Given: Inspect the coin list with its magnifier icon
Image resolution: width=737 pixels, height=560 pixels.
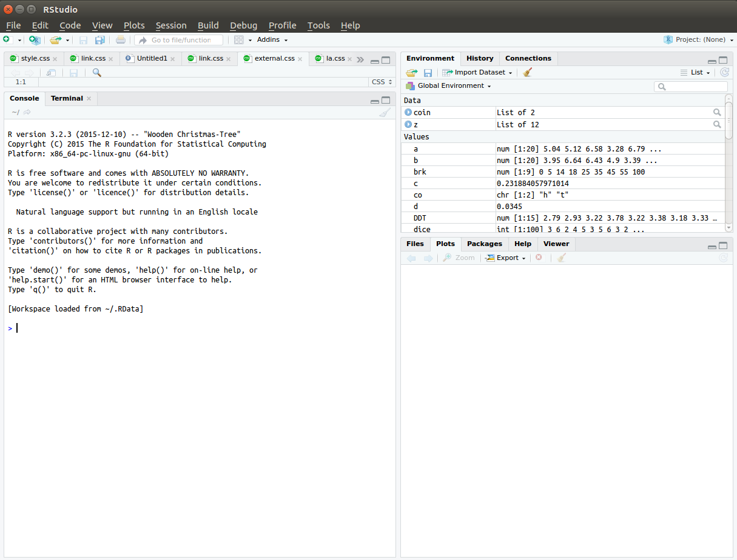Looking at the screenshot, I should [717, 113].
